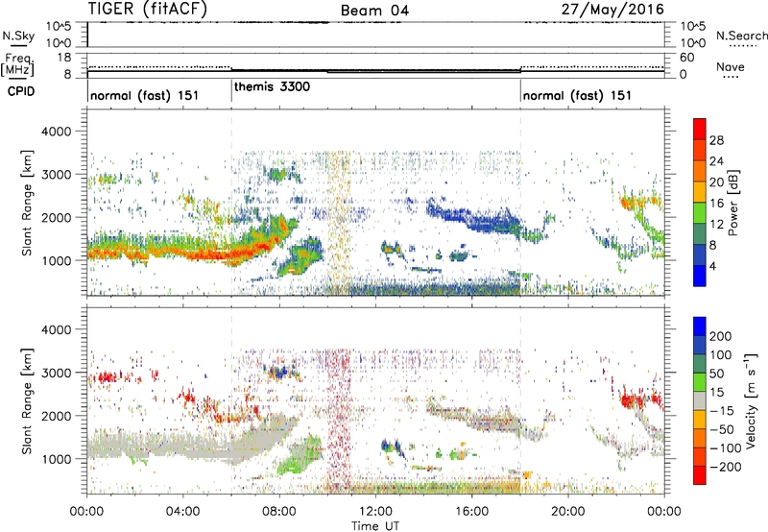Click the '-200' value on the Velocity color bar
The image size is (768, 532).
click(x=726, y=467)
